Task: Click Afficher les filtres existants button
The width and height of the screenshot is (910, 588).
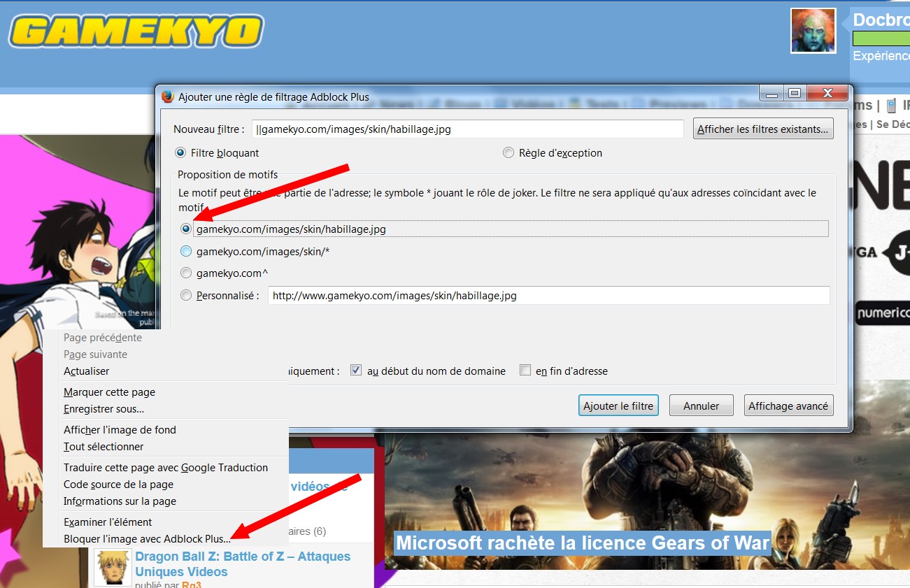Action: 763,129
